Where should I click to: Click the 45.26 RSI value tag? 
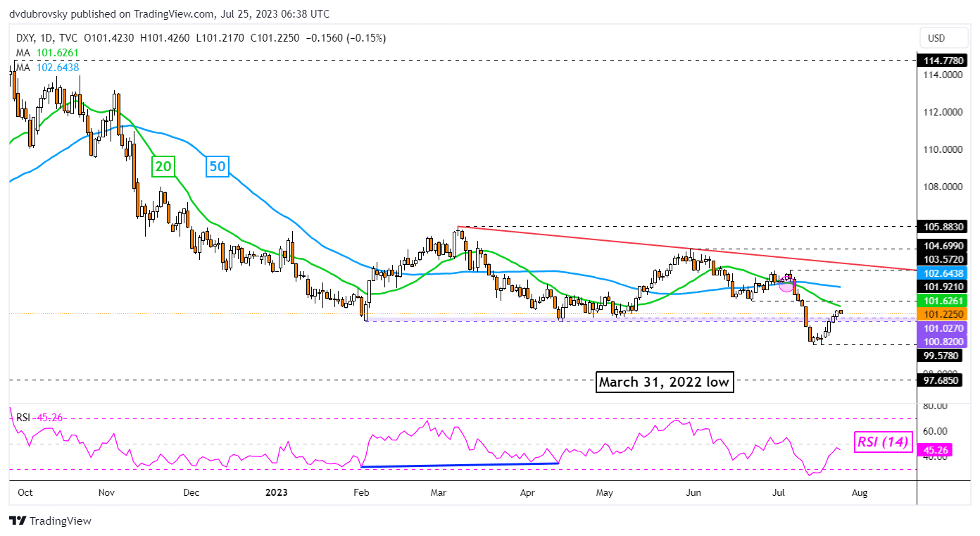[x=936, y=451]
